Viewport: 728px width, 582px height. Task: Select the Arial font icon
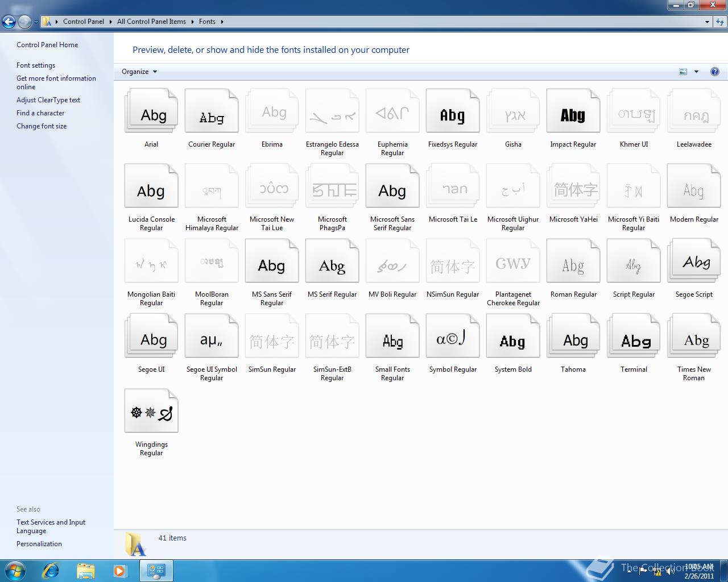pos(151,111)
